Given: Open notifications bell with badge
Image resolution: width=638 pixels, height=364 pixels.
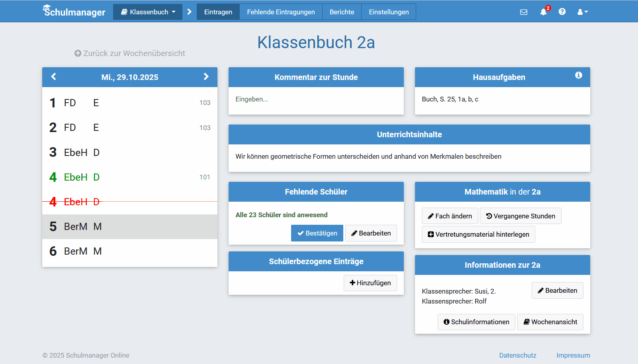Looking at the screenshot, I should pos(544,12).
